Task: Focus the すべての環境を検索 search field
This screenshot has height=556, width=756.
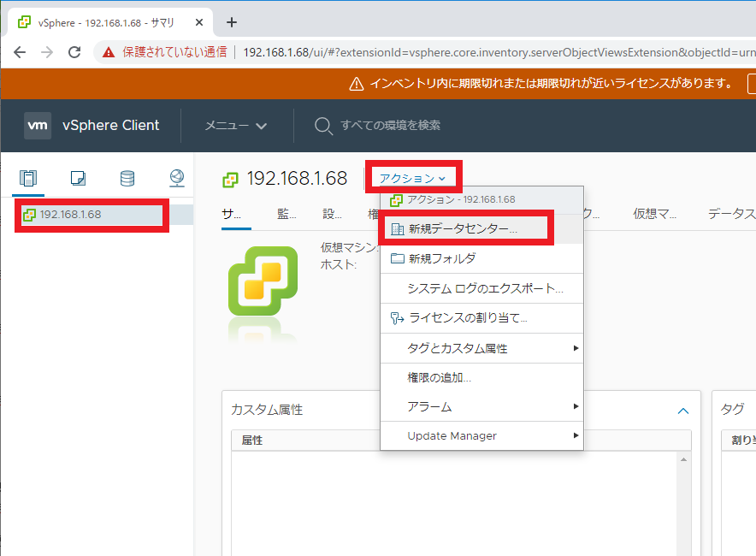Action: 390,126
